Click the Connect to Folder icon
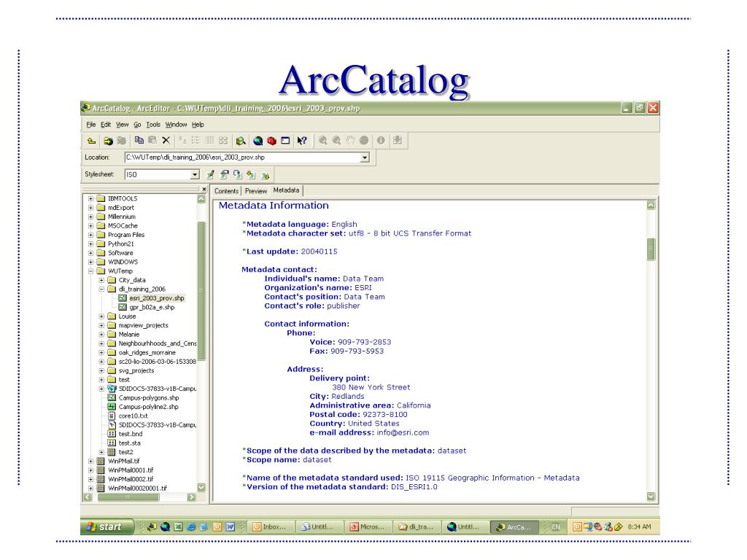This screenshot has height=560, width=747. (108, 141)
